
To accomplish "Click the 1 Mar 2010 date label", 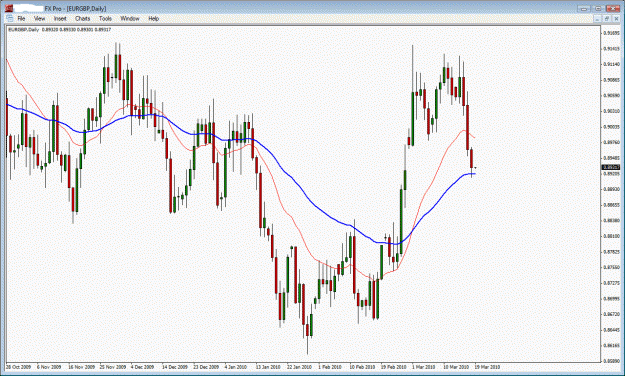I will [423, 367].
